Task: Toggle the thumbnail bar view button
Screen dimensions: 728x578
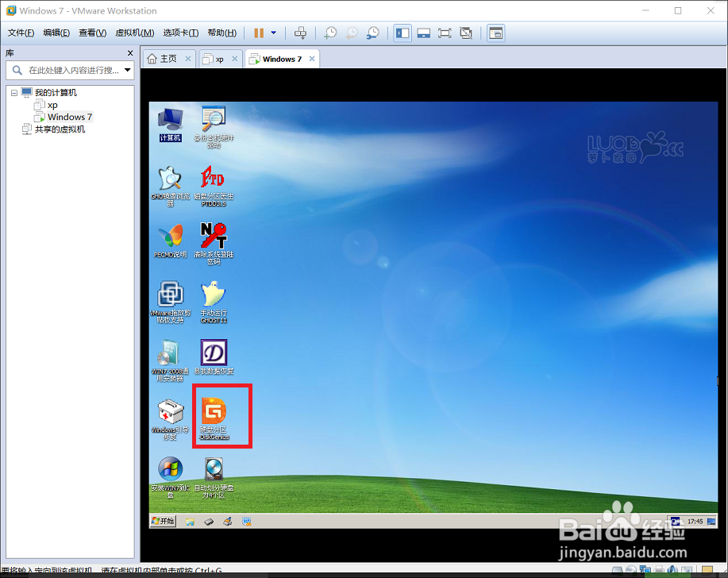Action: pos(423,33)
